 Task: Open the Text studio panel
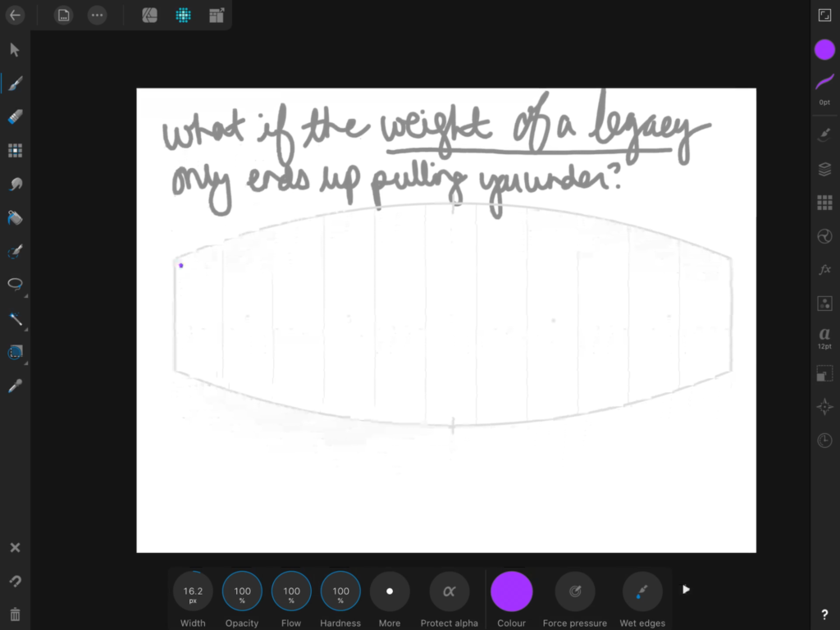[824, 337]
